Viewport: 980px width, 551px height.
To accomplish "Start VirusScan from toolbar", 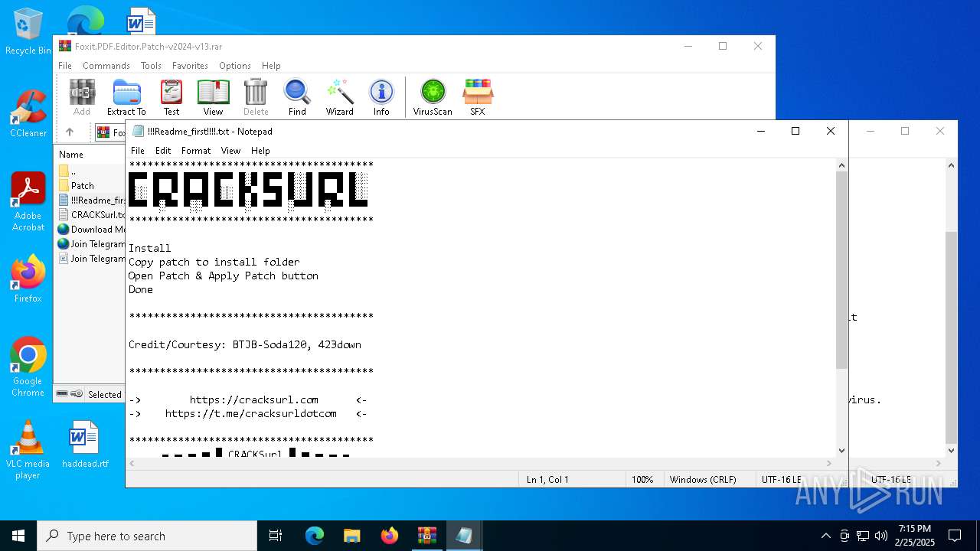I will point(433,97).
